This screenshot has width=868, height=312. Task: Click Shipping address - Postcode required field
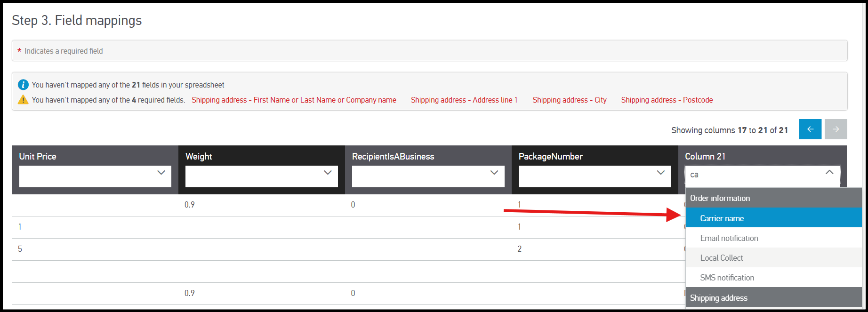pyautogui.click(x=667, y=100)
